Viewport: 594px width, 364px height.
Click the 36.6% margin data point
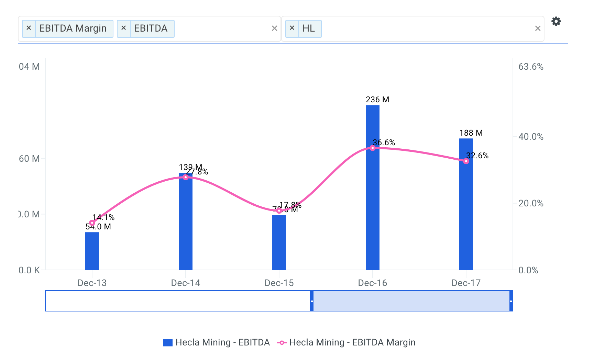point(373,148)
